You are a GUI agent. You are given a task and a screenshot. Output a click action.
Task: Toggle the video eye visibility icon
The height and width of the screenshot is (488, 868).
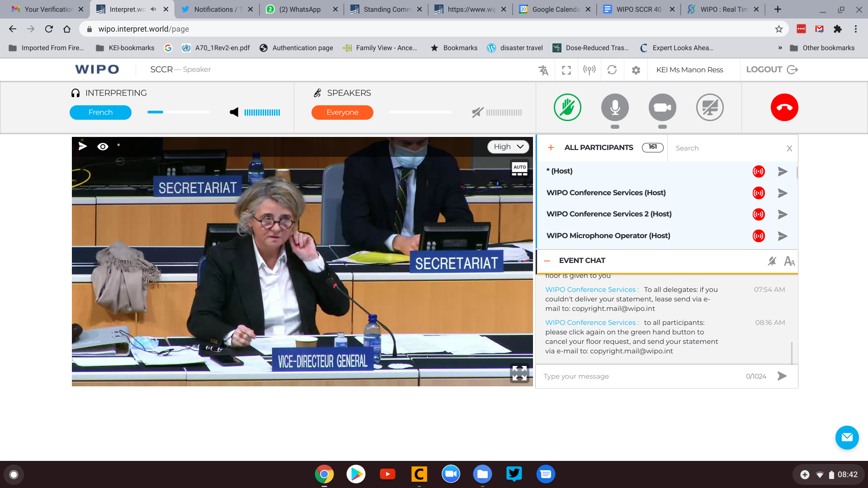tap(103, 146)
